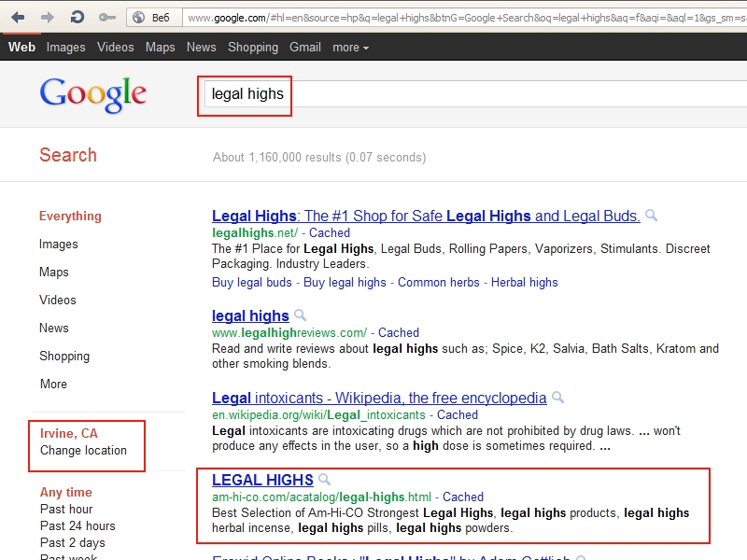The image size is (747, 560).
Task: Open the 'LEGAL HIGHS' am-hi-co result
Action: [x=262, y=480]
